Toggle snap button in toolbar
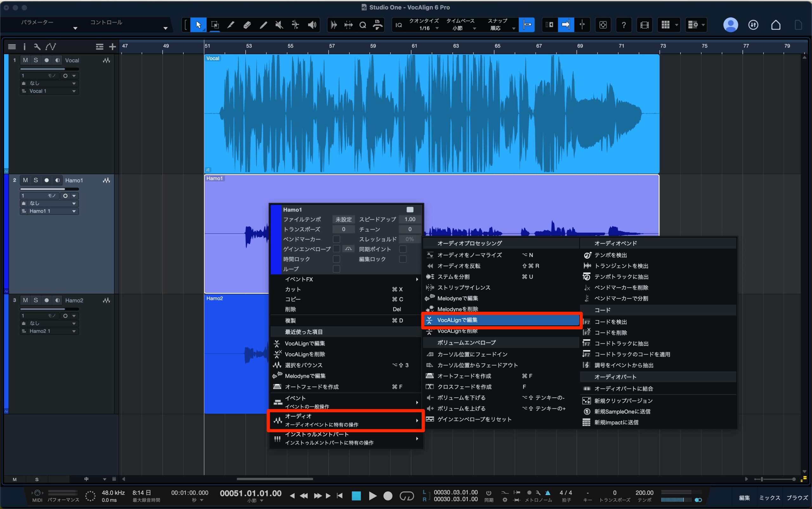 527,25
